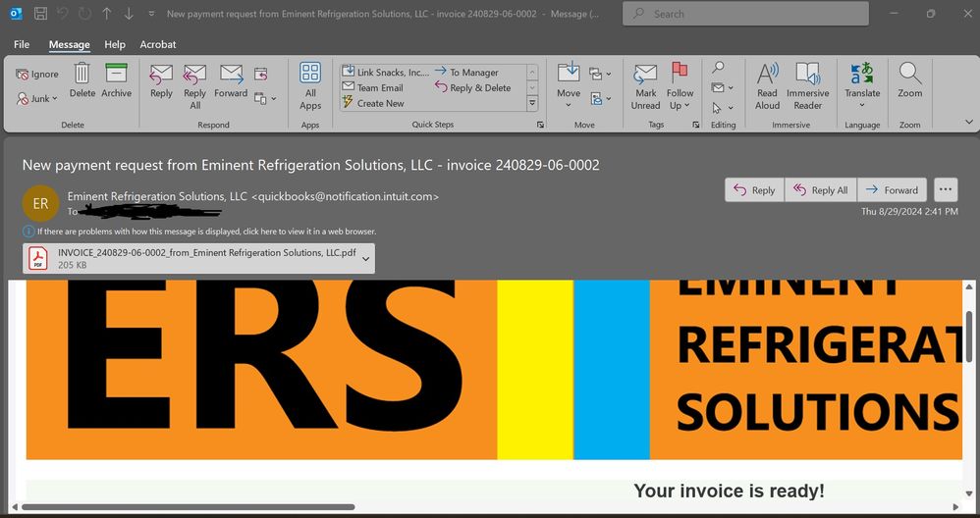Open the Related dropdown in Editing group

(722, 88)
